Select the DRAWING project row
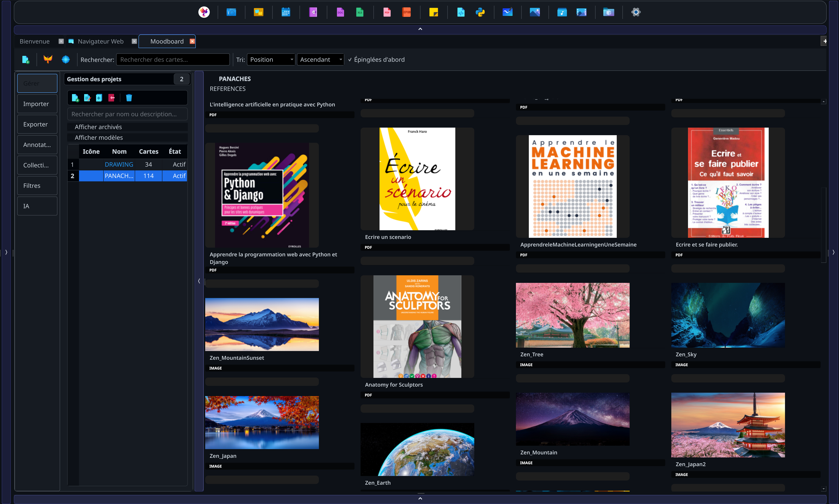 pos(128,164)
